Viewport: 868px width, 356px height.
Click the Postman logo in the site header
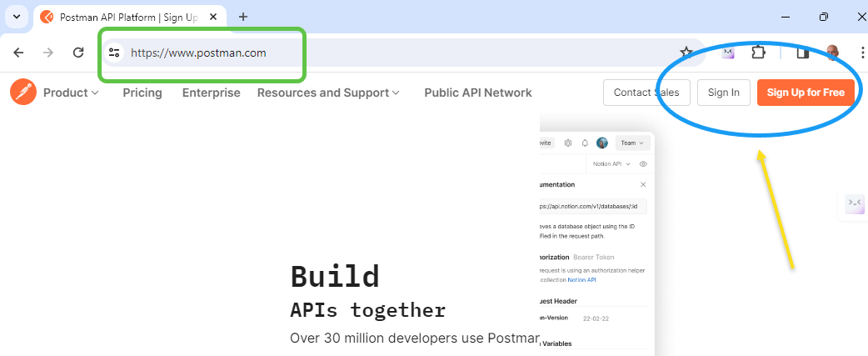(23, 92)
